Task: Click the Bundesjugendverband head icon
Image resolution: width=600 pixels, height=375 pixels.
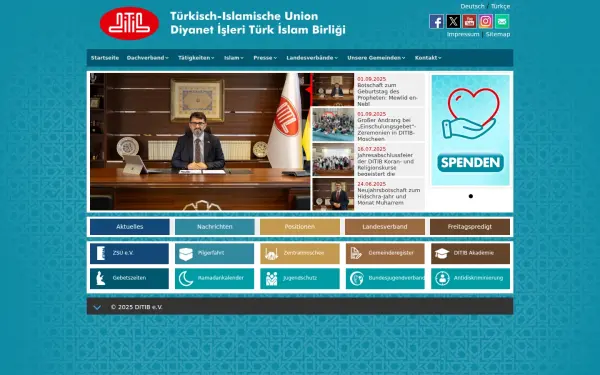Action: tap(357, 279)
